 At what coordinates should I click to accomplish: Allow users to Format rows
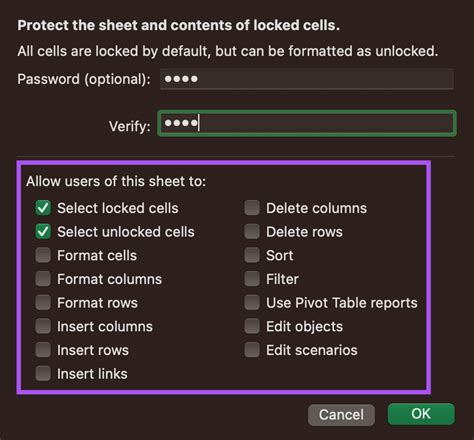click(43, 302)
